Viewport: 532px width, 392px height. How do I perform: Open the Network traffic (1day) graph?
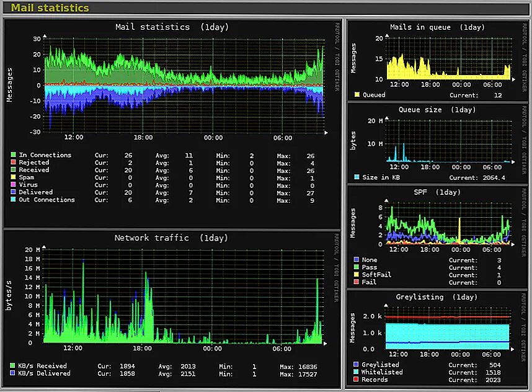172,309
